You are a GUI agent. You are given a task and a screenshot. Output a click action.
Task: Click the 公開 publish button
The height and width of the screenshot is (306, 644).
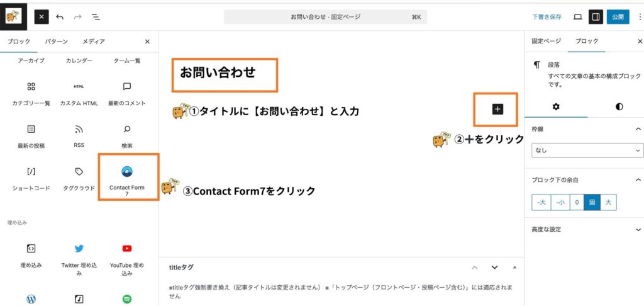click(x=617, y=16)
